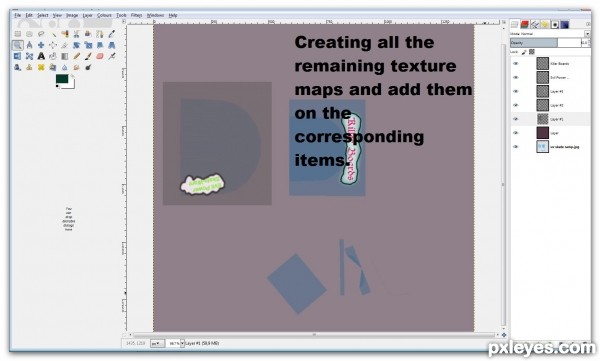The height and width of the screenshot is (361, 600).
Task: Open the Layer menu
Action: [x=88, y=15]
